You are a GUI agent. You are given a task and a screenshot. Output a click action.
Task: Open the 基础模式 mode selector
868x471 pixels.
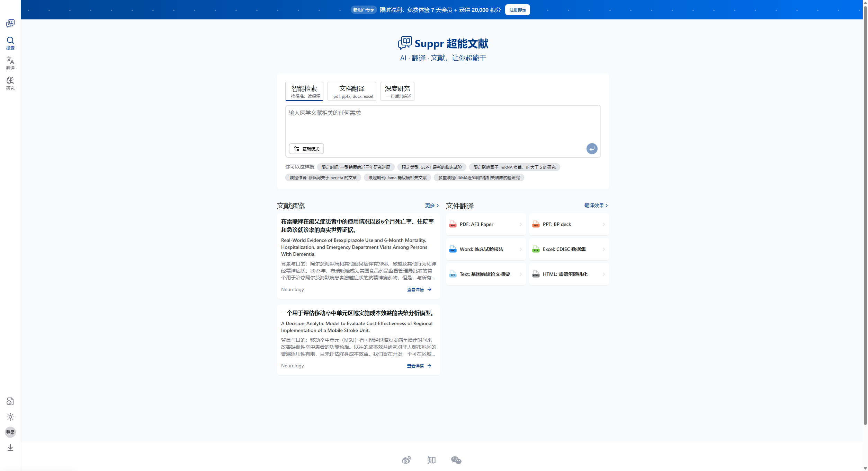point(306,149)
